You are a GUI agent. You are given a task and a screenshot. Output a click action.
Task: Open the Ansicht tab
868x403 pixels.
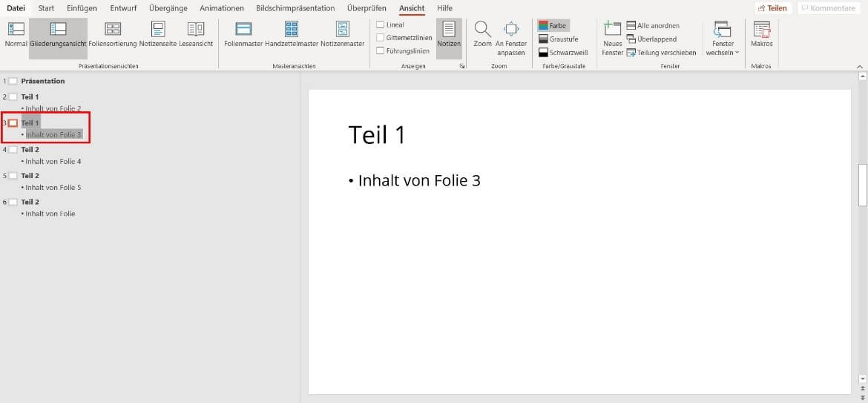point(412,8)
